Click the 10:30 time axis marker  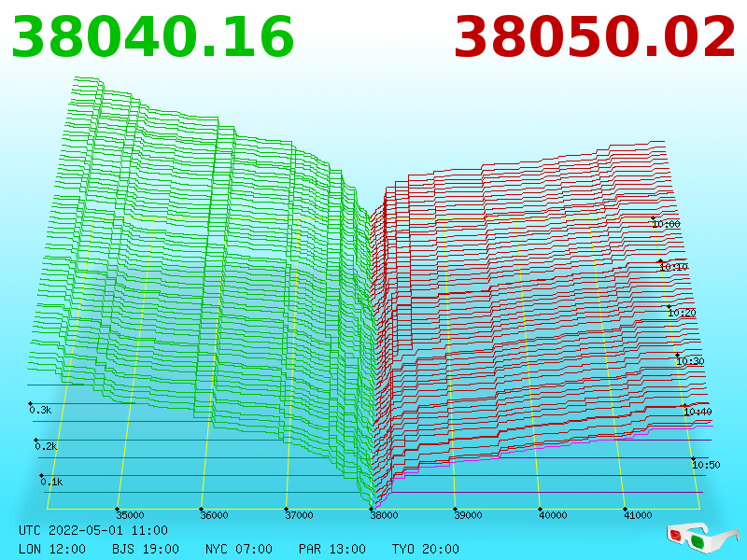[690, 361]
